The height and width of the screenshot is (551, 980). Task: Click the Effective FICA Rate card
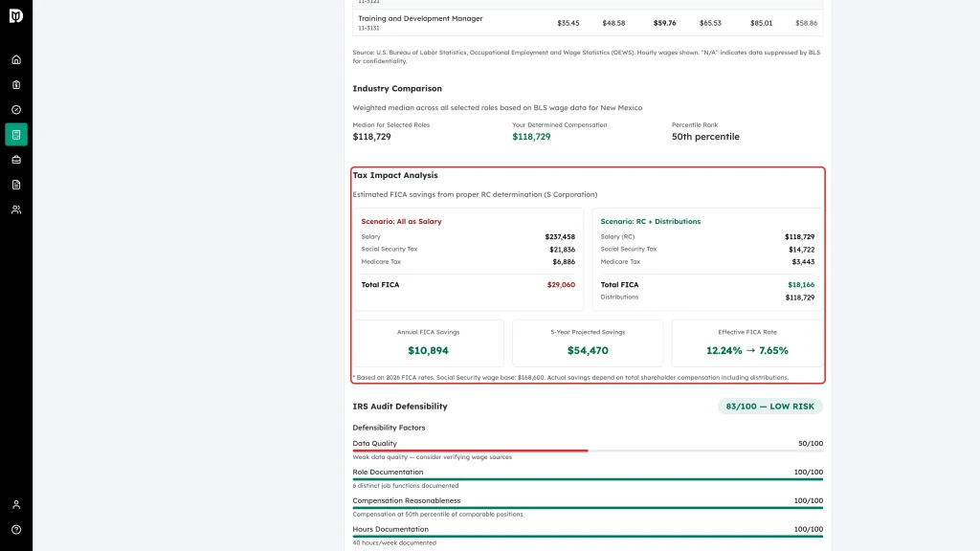click(747, 343)
